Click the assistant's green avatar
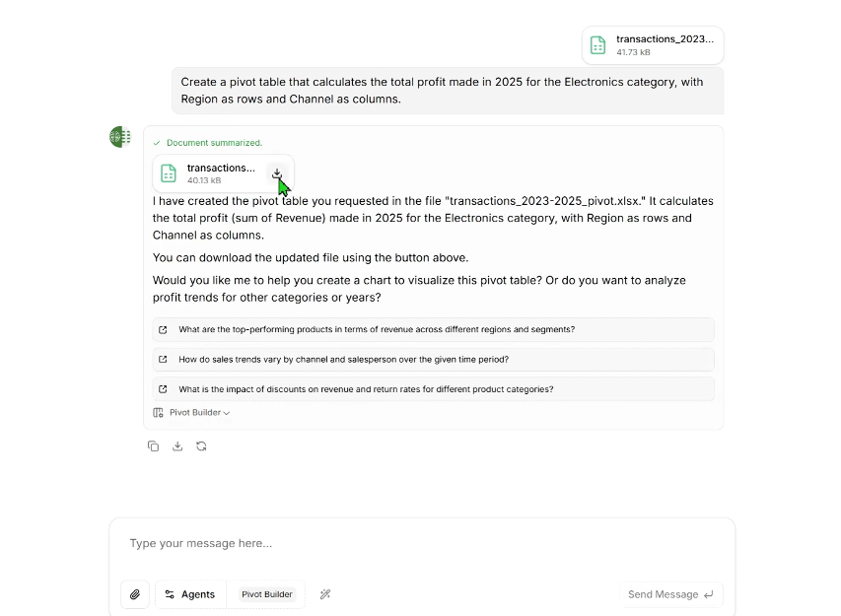 pyautogui.click(x=119, y=137)
